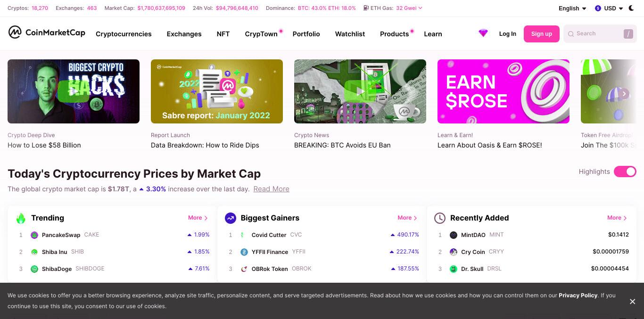Click the Sign up button
The width and height of the screenshot is (644, 319).
click(x=541, y=34)
